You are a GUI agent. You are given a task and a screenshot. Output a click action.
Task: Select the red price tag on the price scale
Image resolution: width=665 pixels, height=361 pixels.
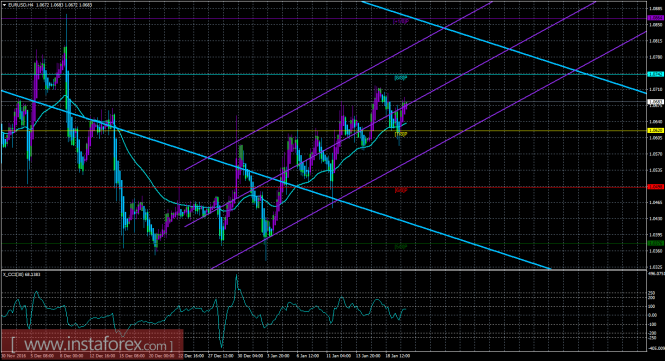click(x=656, y=187)
